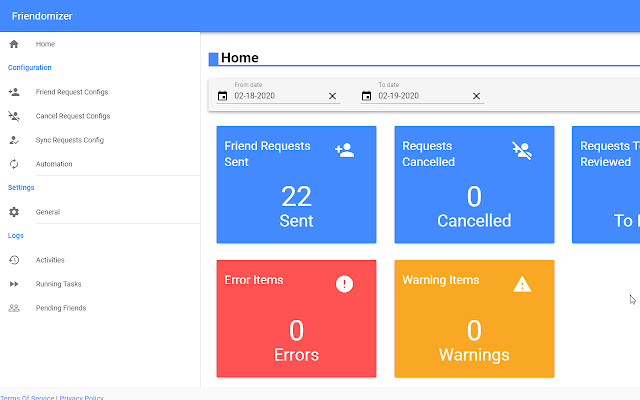Screen dimensions: 640x400
Task: Open the Friend Requests Sent card
Action: coord(296,185)
